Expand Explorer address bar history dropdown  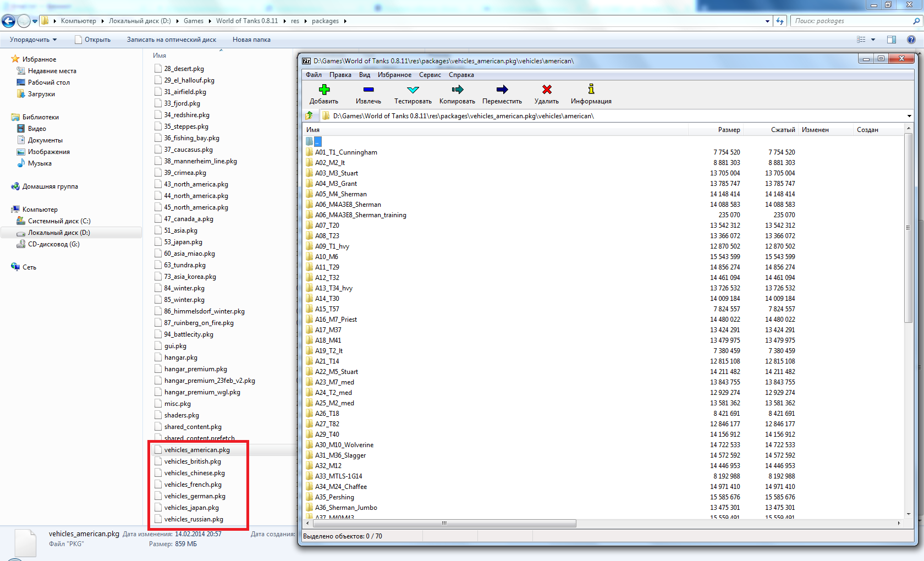click(x=767, y=21)
